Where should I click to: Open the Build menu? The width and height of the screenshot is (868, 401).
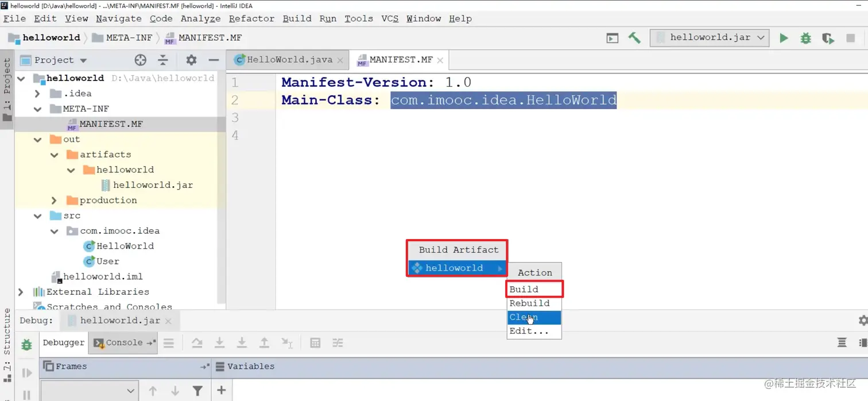[297, 18]
